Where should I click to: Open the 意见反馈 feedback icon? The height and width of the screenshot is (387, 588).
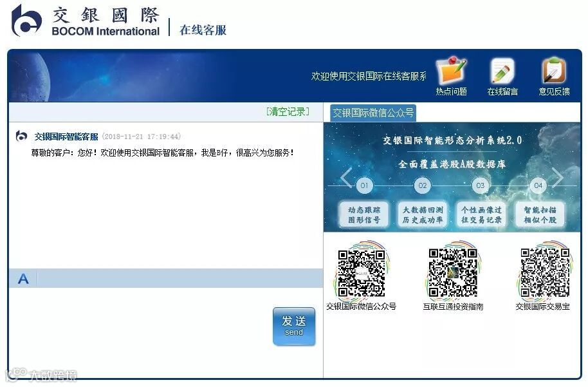tap(554, 71)
